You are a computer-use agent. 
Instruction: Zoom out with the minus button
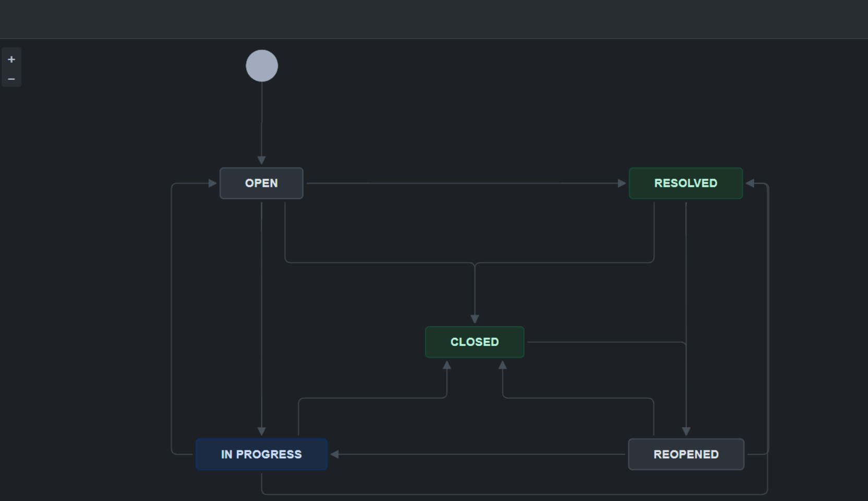tap(11, 79)
